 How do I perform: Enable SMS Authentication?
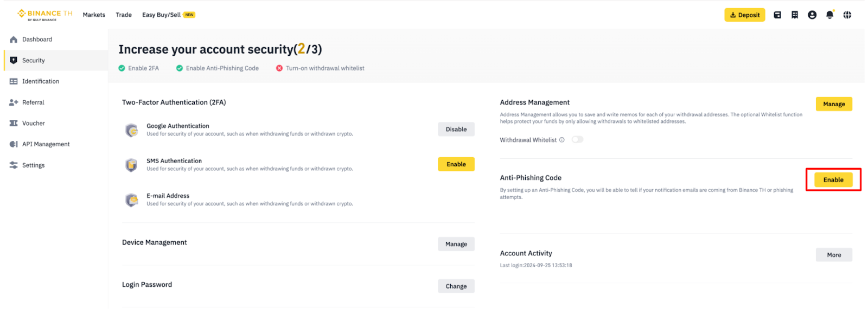(x=456, y=164)
